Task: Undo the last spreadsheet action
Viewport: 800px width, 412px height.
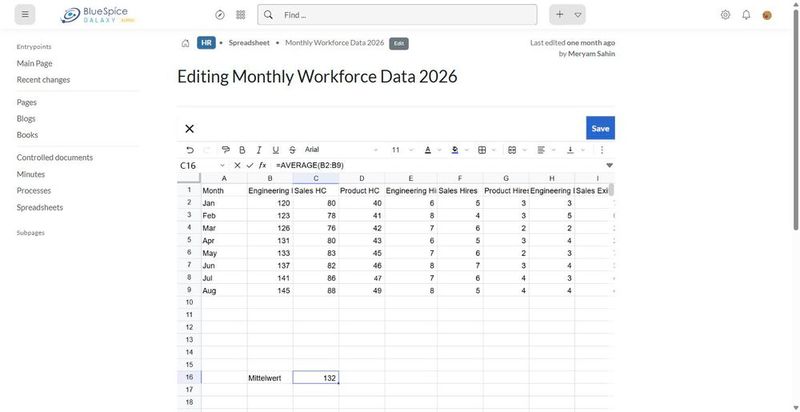Action: [x=190, y=150]
